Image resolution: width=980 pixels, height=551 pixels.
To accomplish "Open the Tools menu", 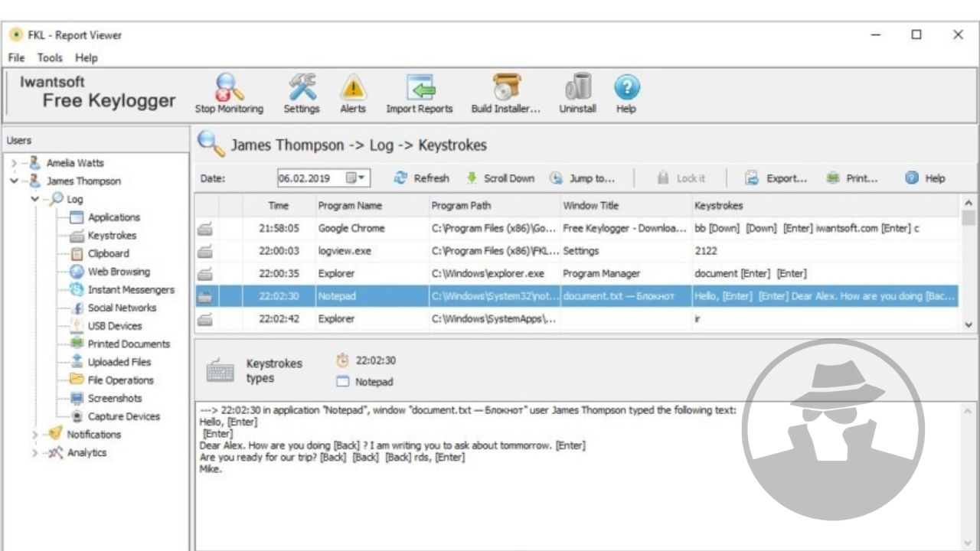I will [50, 57].
